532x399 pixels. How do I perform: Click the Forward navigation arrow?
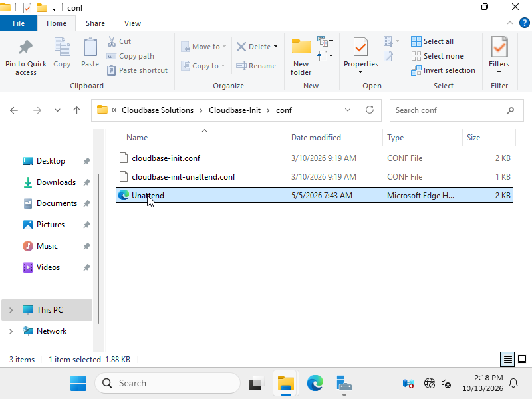coord(37,110)
